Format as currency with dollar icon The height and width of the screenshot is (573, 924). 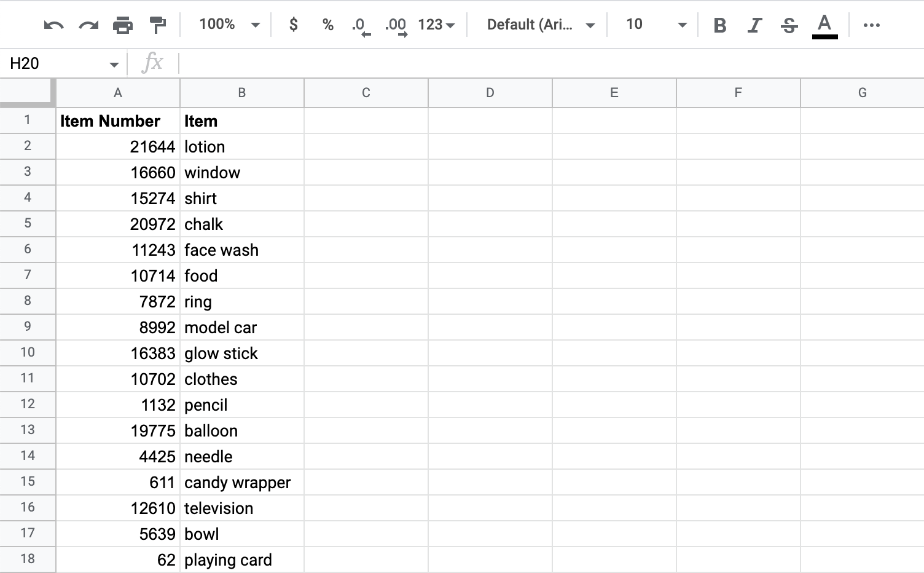[294, 25]
